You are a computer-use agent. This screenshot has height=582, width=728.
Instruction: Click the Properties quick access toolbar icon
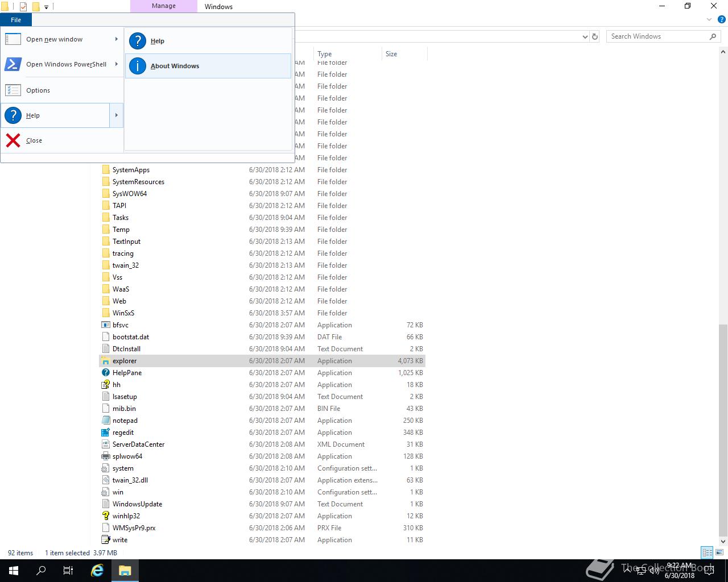23,7
